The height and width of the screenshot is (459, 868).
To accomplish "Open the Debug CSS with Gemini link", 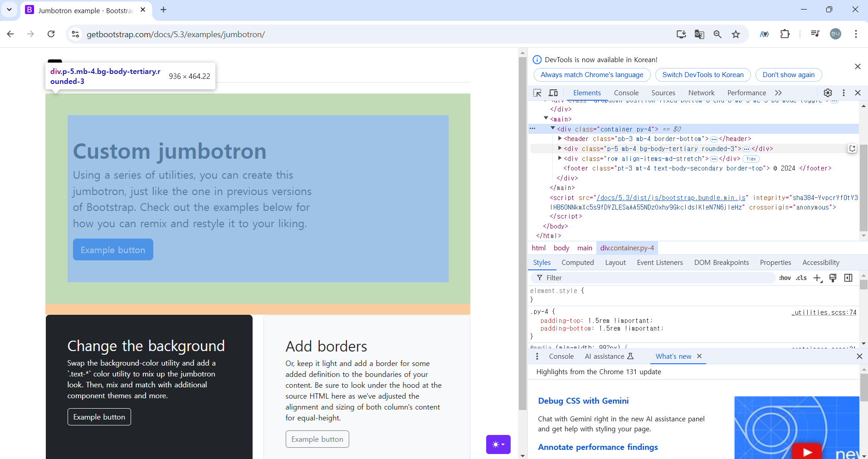I will pyautogui.click(x=583, y=401).
